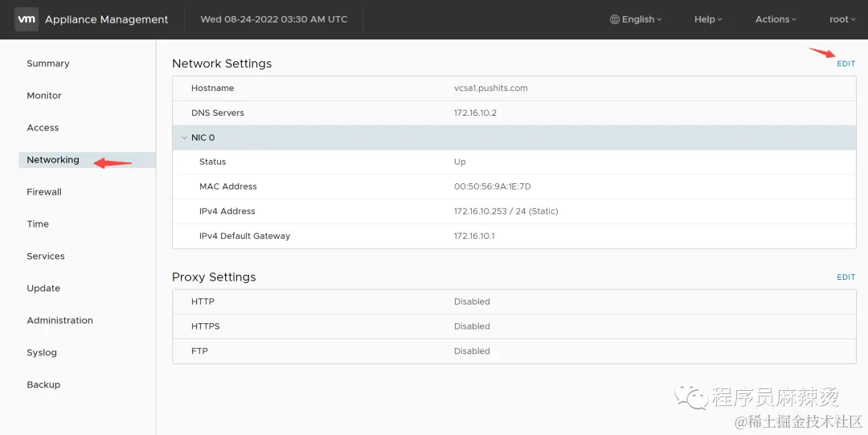Open the Monitor page
The height and width of the screenshot is (435, 868).
[x=44, y=96]
